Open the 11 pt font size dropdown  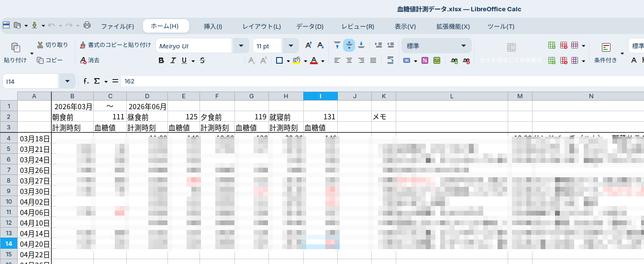tap(290, 46)
